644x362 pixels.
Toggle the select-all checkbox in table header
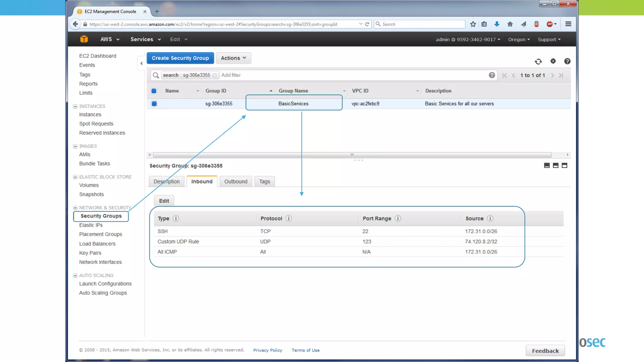(x=154, y=91)
